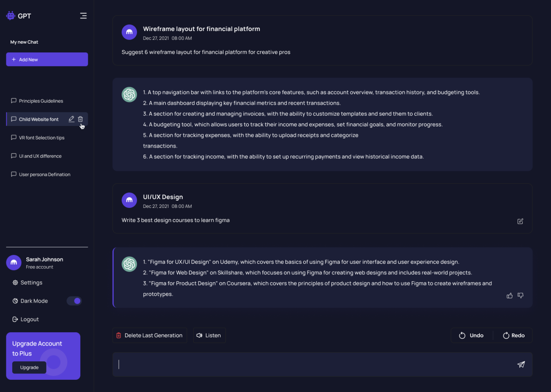The width and height of the screenshot is (551, 392).
Task: Send message with paper plane icon
Action: pos(521,364)
